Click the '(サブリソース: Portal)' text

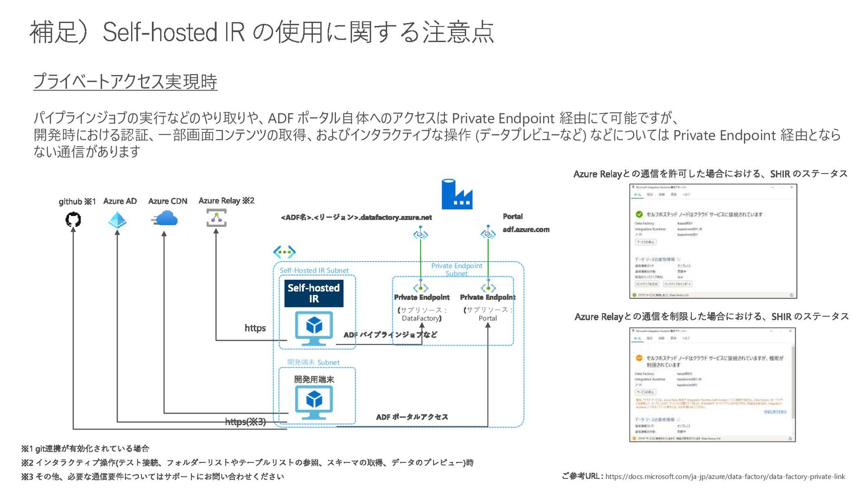click(x=488, y=314)
